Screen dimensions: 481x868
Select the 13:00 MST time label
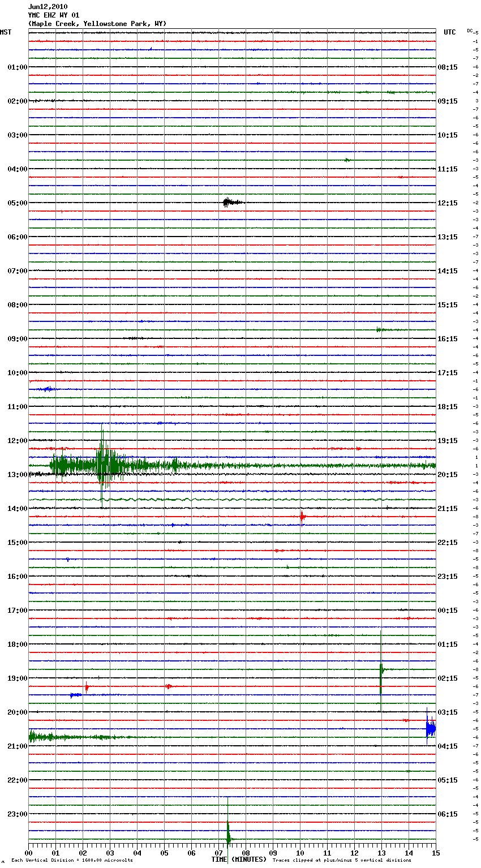pyautogui.click(x=17, y=475)
